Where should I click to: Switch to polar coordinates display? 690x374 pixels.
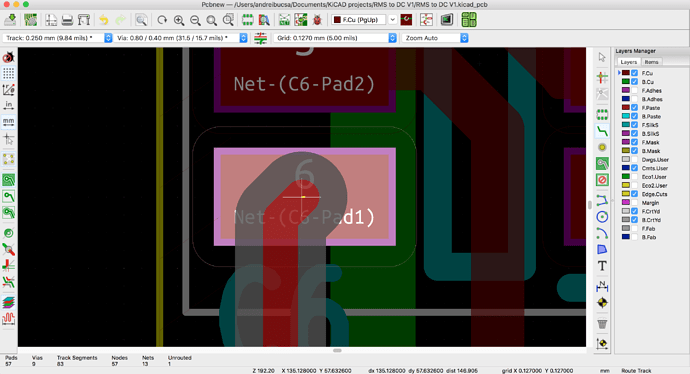8,89
